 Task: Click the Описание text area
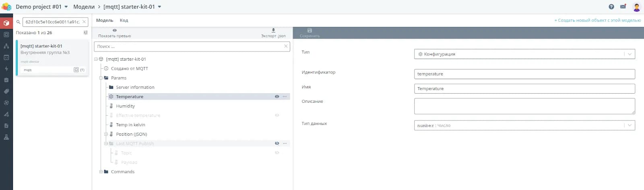(524, 106)
